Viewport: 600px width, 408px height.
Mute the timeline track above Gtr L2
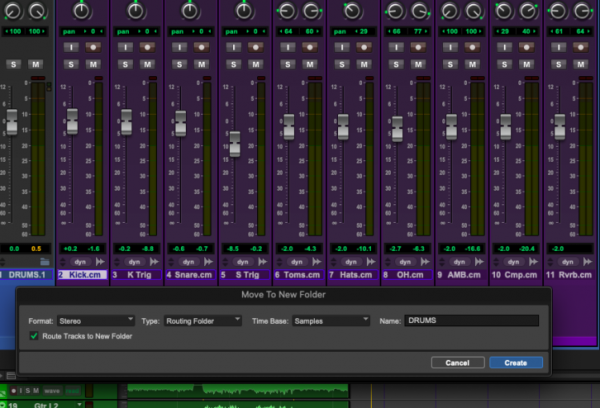(x=36, y=390)
